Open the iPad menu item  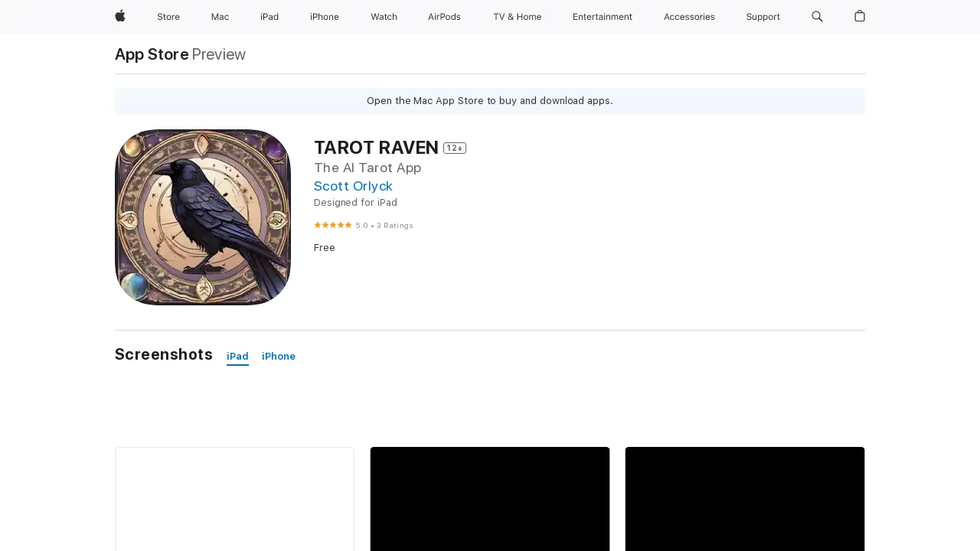coord(269,17)
